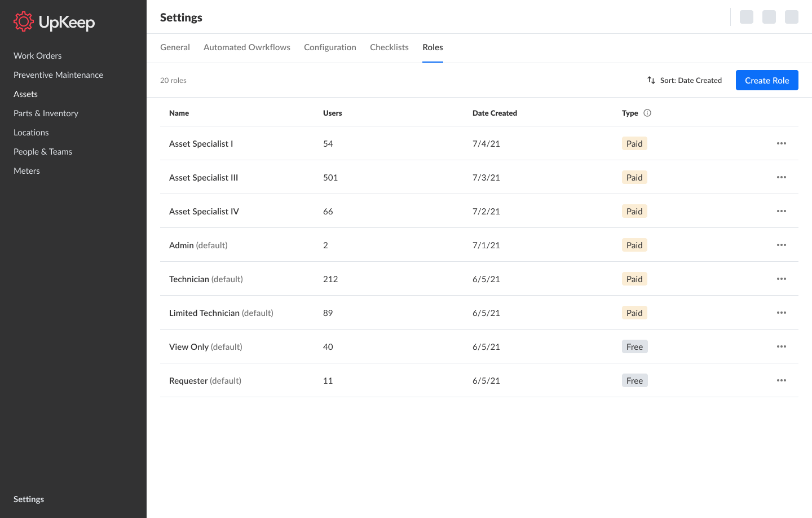The width and height of the screenshot is (812, 518).
Task: Click the sort arrows icon
Action: 651,80
